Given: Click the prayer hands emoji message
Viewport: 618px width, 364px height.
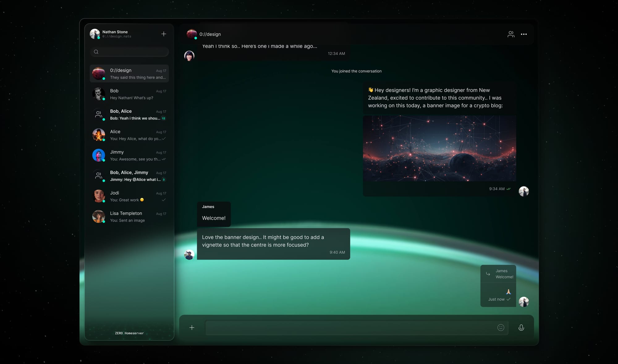Looking at the screenshot, I should [508, 291].
